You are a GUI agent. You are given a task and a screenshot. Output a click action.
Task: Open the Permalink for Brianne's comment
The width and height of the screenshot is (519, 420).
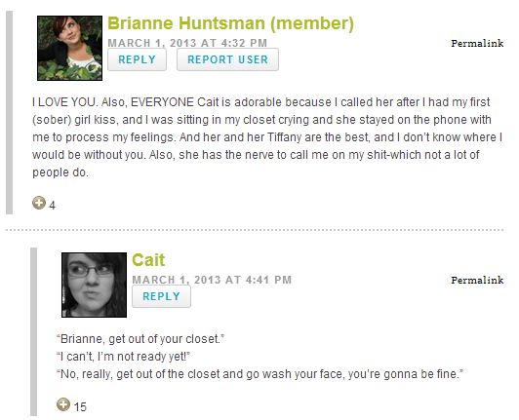(477, 43)
